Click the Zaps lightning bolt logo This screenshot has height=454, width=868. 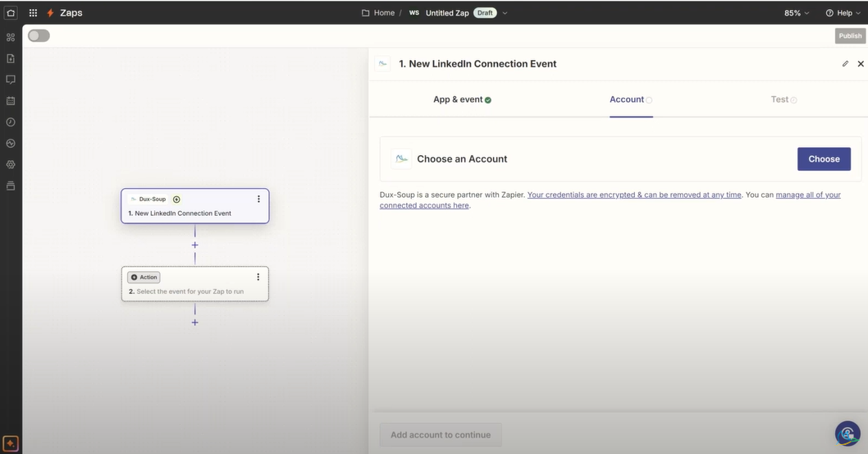(x=50, y=13)
